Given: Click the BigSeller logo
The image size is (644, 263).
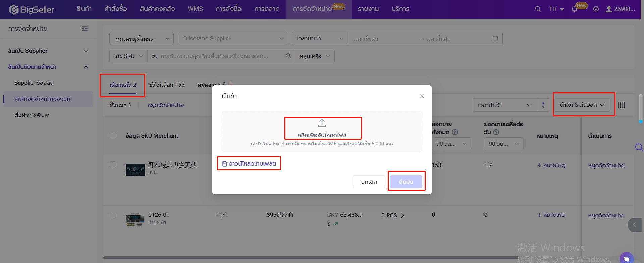Looking at the screenshot, I should tap(32, 9).
